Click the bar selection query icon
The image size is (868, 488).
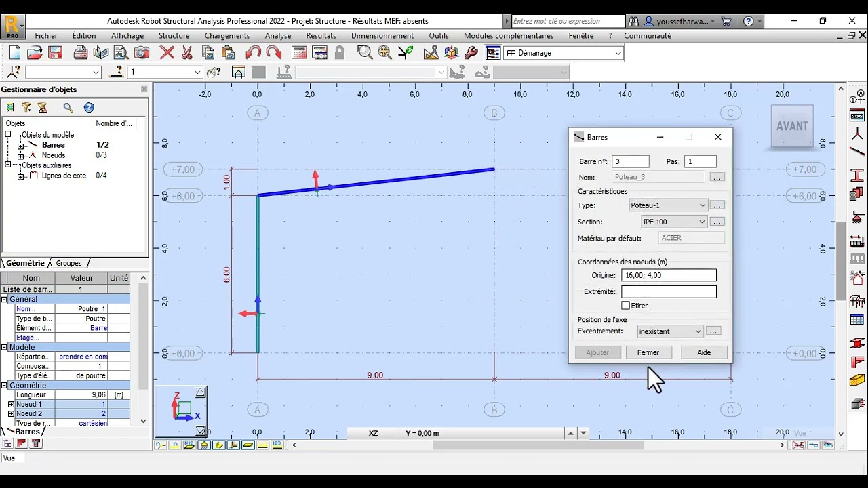point(117,72)
